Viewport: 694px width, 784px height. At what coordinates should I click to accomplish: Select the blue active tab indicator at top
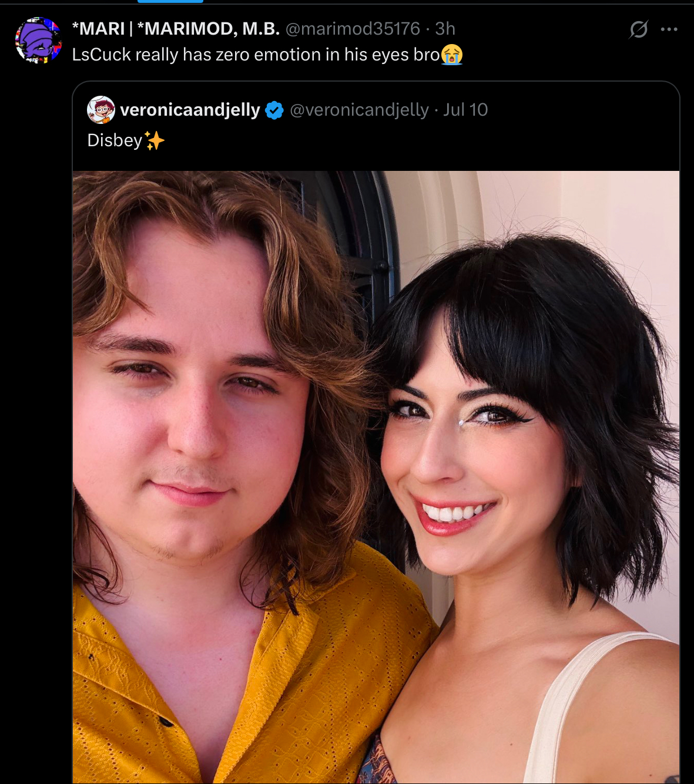click(170, 2)
